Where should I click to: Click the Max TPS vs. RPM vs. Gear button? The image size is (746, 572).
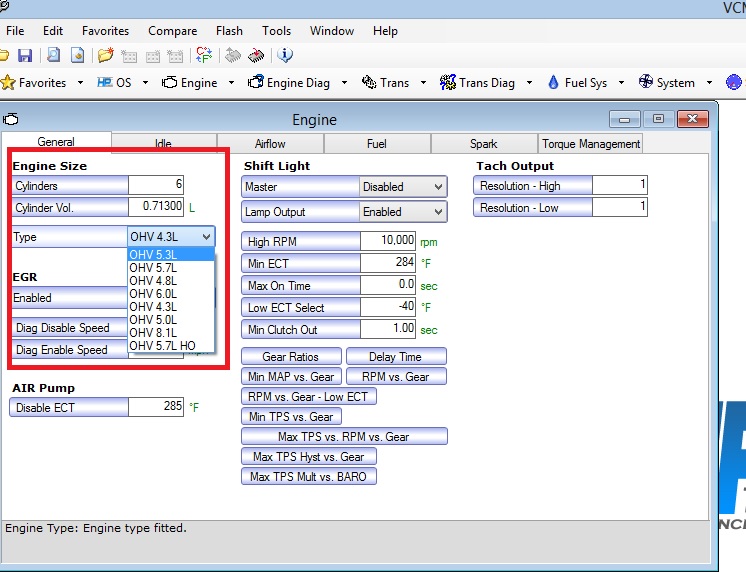pyautogui.click(x=343, y=437)
